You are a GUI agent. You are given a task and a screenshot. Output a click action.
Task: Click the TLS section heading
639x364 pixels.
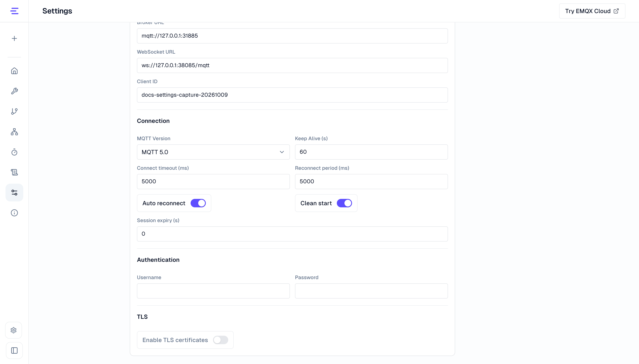click(142, 317)
